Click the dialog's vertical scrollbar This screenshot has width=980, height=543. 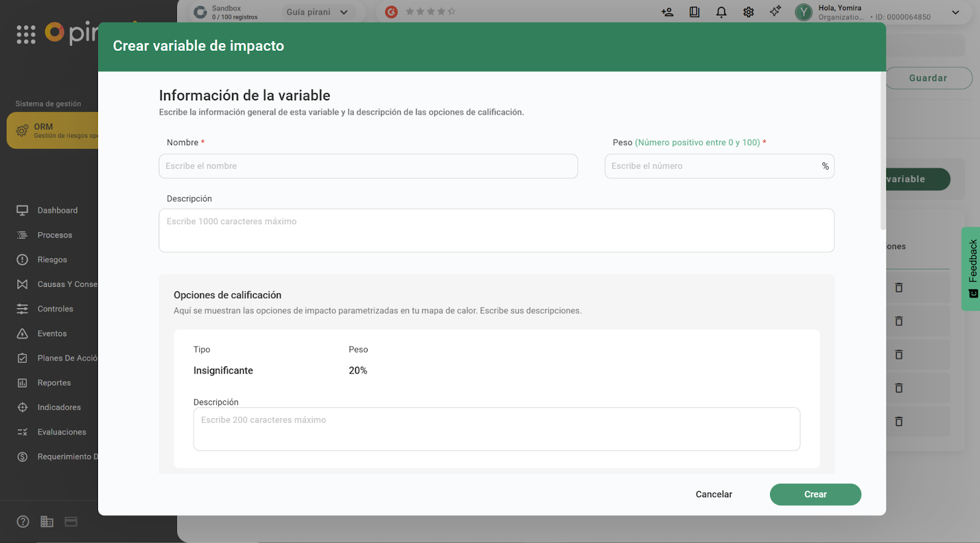point(883,153)
